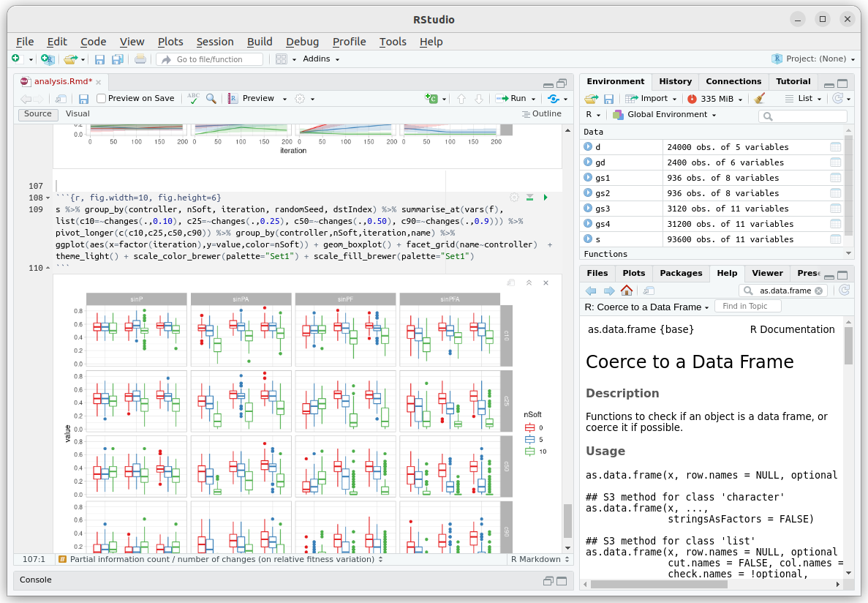Collapse chunk output with chevron icon

click(x=529, y=282)
